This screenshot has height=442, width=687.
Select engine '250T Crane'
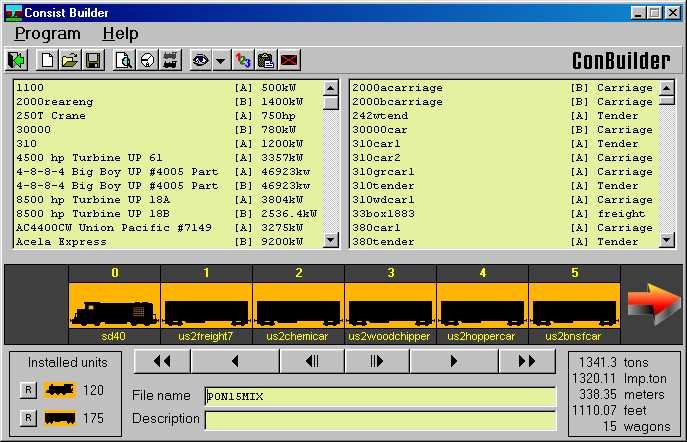tap(167, 116)
